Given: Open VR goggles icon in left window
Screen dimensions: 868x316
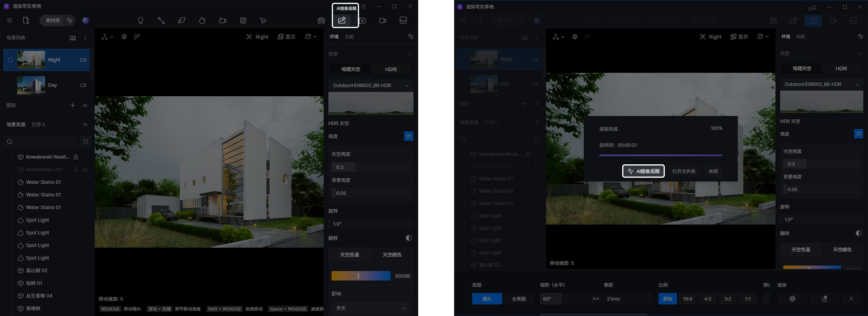Looking at the screenshot, I should [321, 21].
